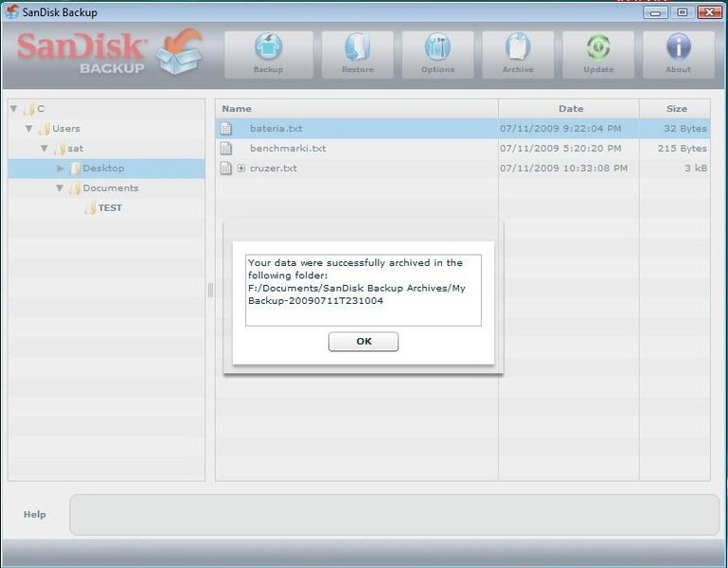
Task: Open the About information icon
Action: pos(679,55)
